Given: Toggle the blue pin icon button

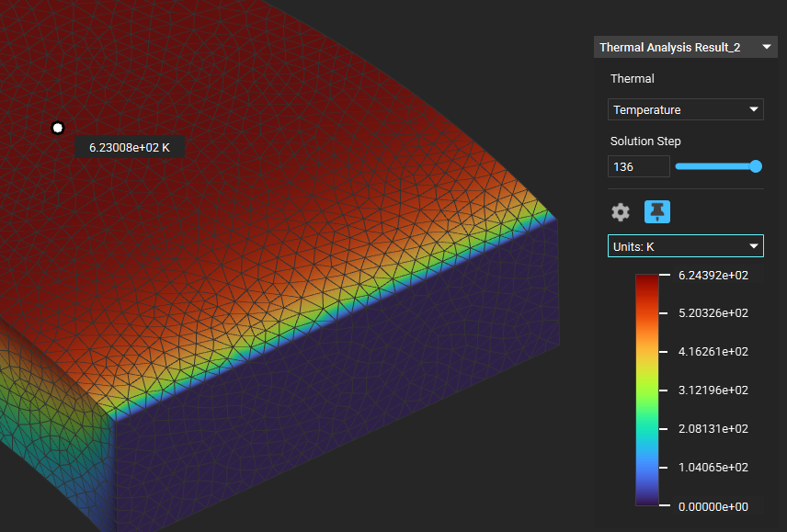Looking at the screenshot, I should [x=657, y=212].
